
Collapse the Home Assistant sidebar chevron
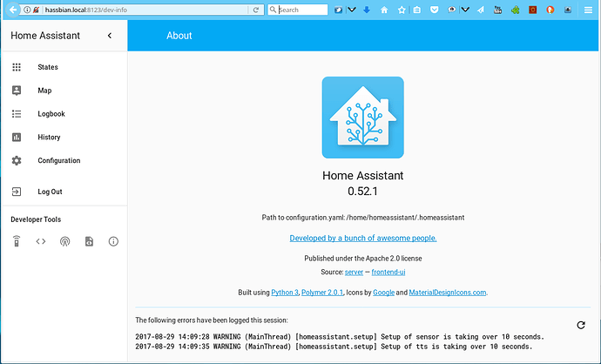click(x=110, y=36)
